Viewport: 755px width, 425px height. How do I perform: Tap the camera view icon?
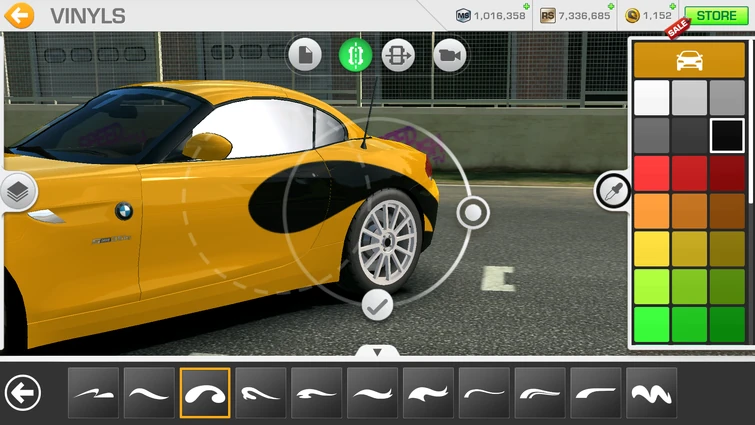point(450,55)
